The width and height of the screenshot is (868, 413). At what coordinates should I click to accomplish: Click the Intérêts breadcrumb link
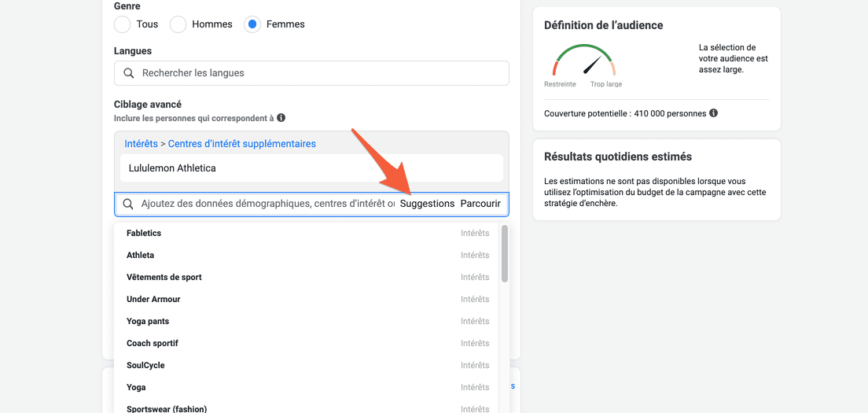click(141, 144)
